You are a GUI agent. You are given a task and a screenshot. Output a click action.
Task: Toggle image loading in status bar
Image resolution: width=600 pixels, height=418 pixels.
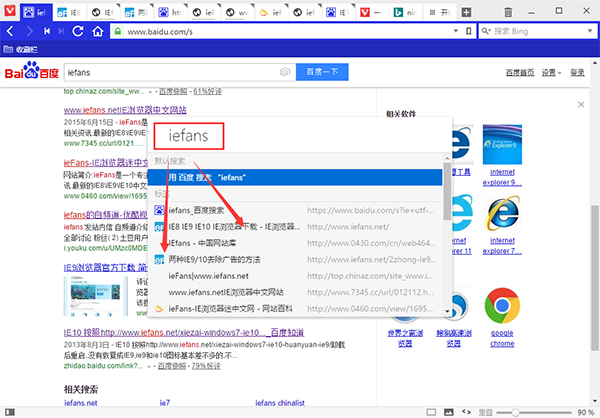coord(448,412)
